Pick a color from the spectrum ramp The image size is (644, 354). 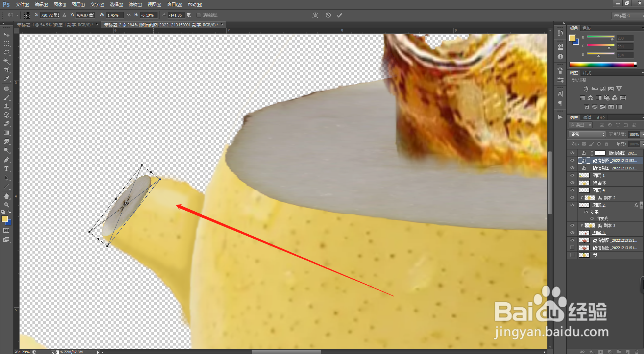tap(603, 65)
